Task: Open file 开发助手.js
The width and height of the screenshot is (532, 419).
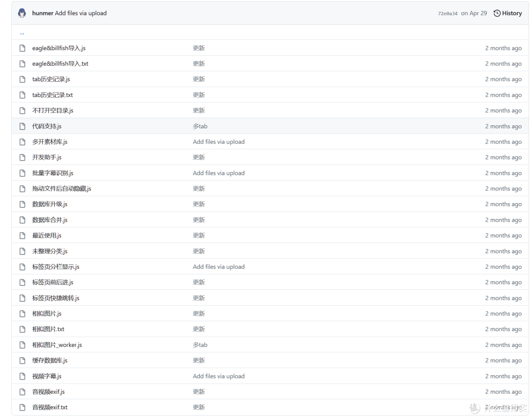Action: (x=47, y=158)
